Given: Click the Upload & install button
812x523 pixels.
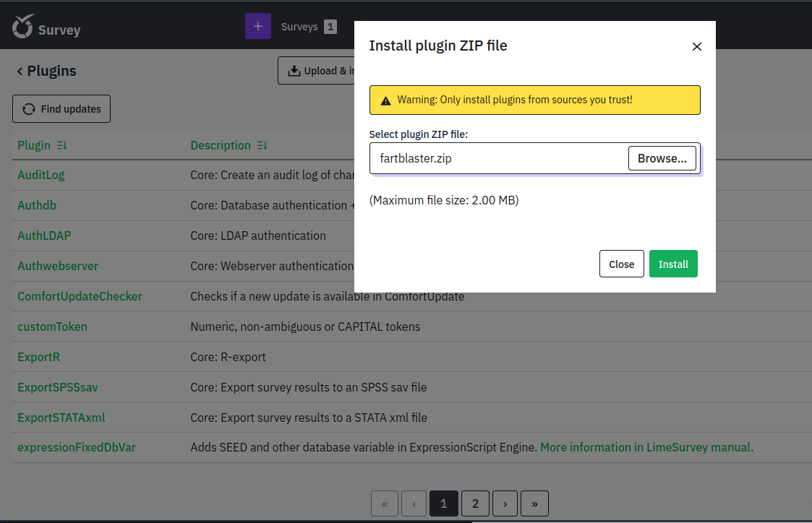Looking at the screenshot, I should (x=317, y=71).
